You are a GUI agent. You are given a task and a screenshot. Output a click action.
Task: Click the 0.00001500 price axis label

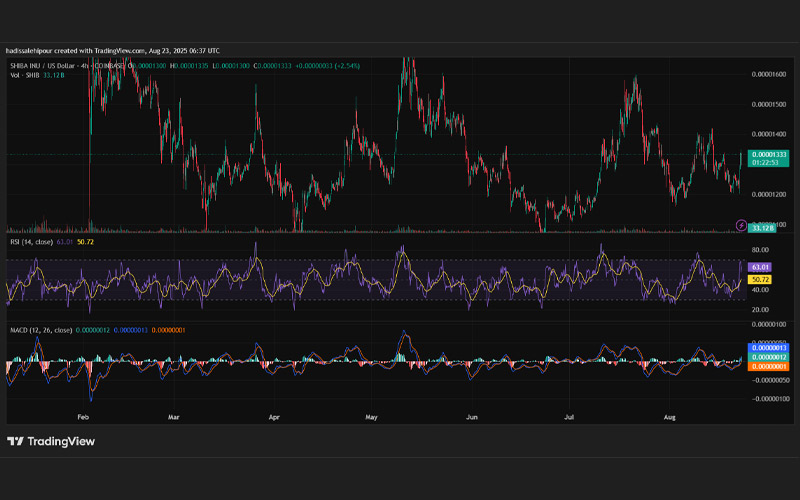point(769,105)
